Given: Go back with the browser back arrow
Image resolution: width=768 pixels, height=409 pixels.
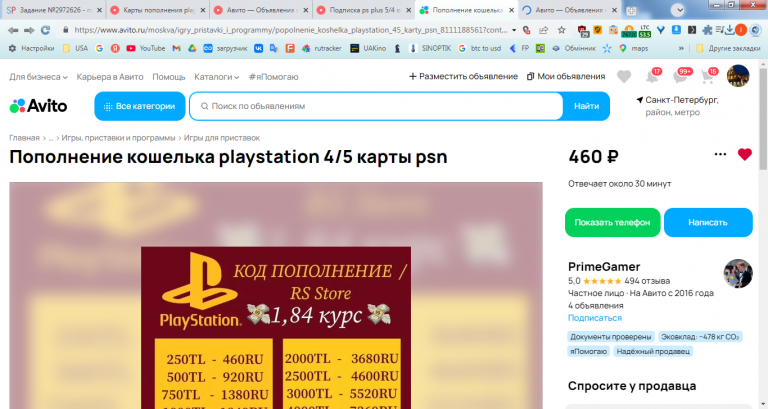Looking at the screenshot, I should click(13, 30).
